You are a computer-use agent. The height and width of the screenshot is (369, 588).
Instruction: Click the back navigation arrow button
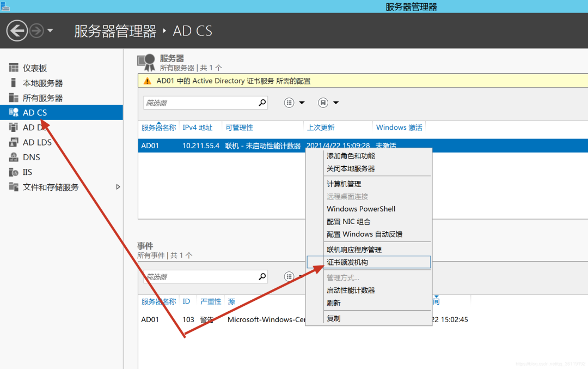click(x=17, y=31)
